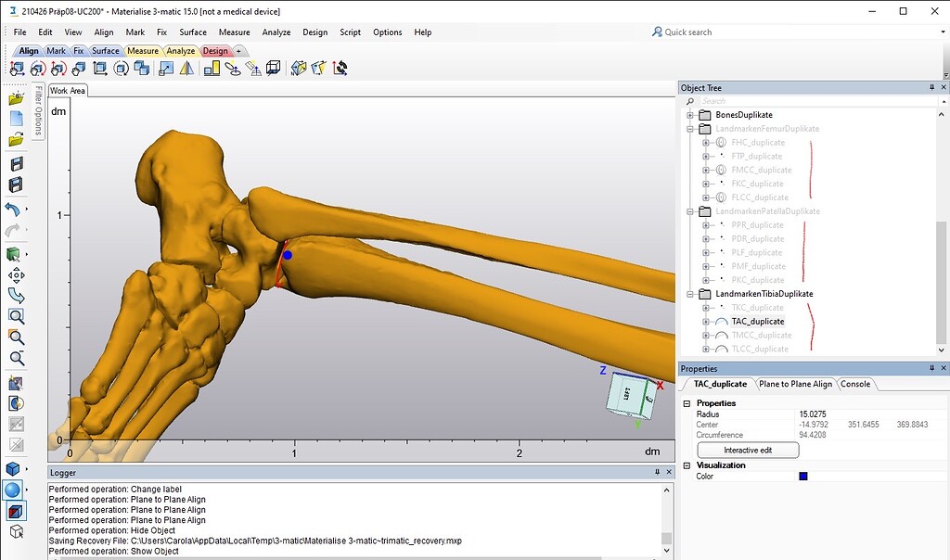The height and width of the screenshot is (560, 950).
Task: Switch to the Measure toolbar tab
Action: click(x=143, y=51)
